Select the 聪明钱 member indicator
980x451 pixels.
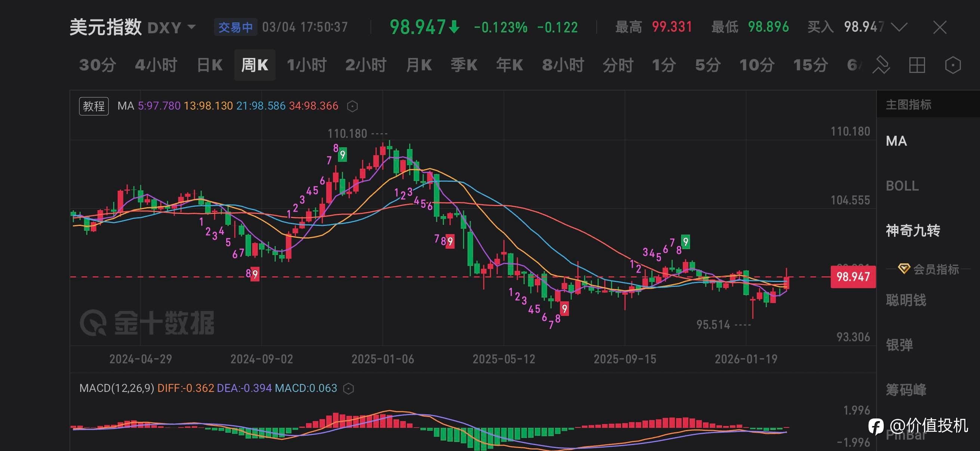pyautogui.click(x=906, y=300)
